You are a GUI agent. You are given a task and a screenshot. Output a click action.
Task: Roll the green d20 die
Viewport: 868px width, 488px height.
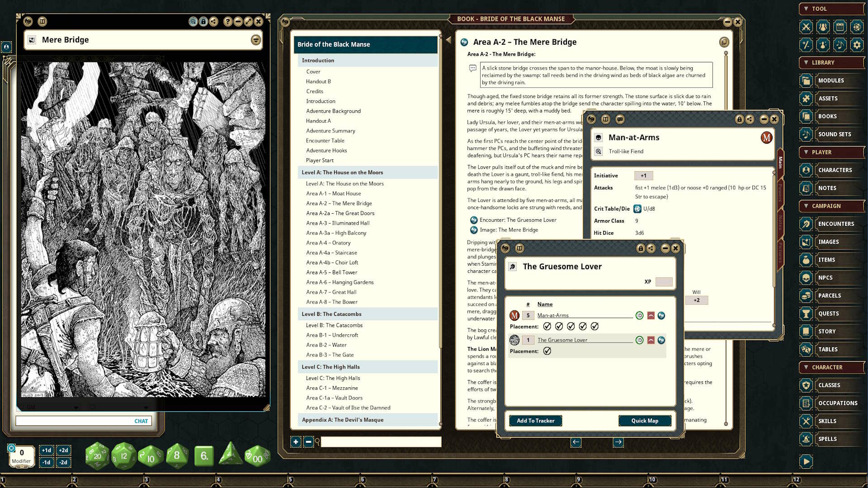click(x=97, y=456)
